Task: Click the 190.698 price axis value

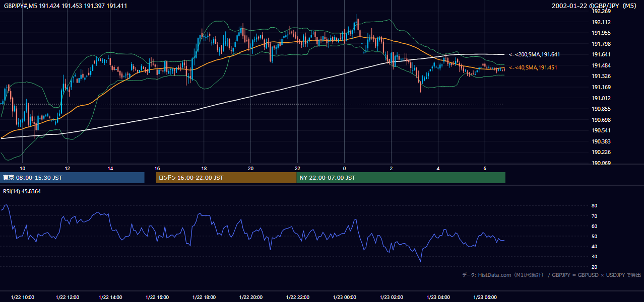Action: tap(601, 120)
